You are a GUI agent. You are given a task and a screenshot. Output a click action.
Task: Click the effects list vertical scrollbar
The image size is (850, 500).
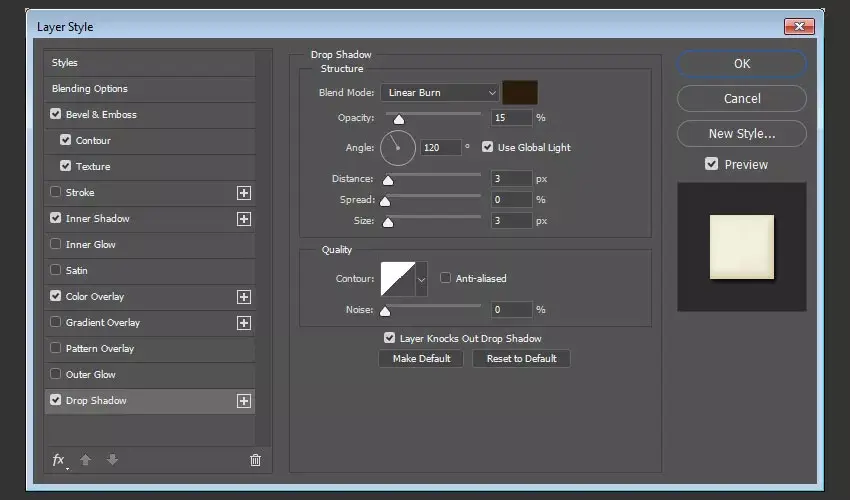(x=263, y=247)
